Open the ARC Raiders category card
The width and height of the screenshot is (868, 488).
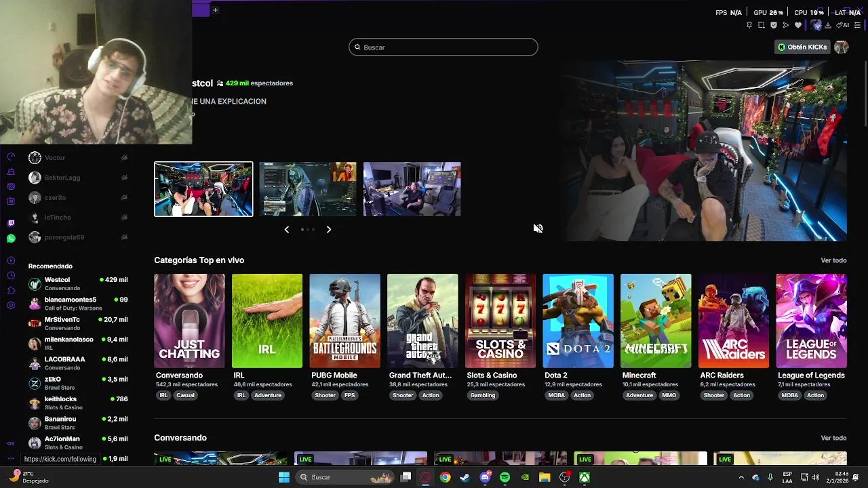click(x=734, y=321)
